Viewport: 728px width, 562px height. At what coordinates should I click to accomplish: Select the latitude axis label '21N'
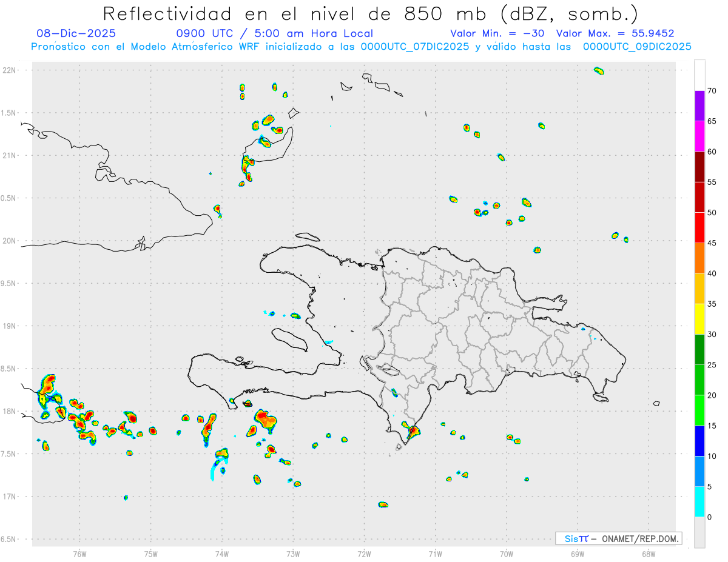tap(10, 155)
